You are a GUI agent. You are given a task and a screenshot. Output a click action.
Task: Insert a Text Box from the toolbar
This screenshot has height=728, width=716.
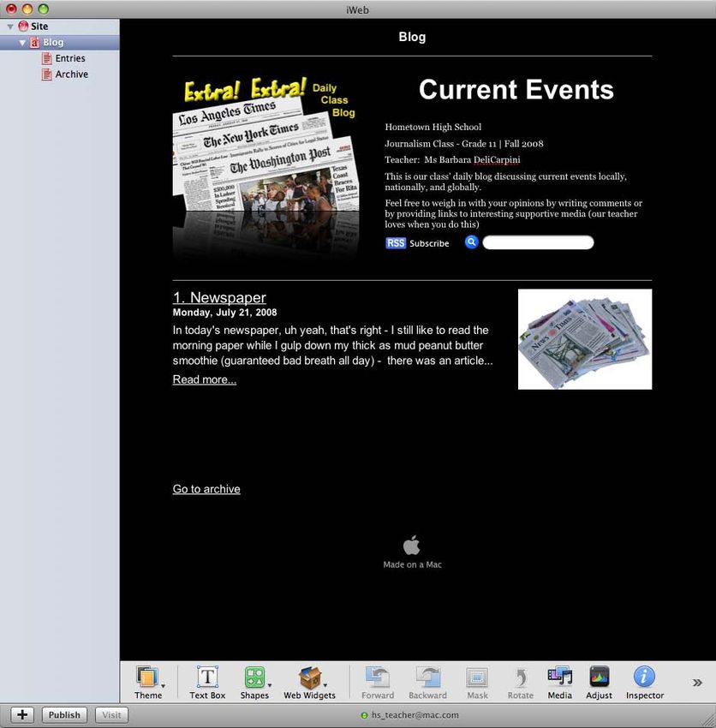click(x=207, y=683)
